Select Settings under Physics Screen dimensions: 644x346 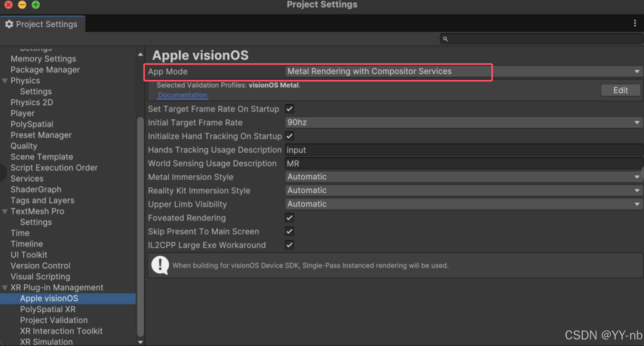pos(36,92)
